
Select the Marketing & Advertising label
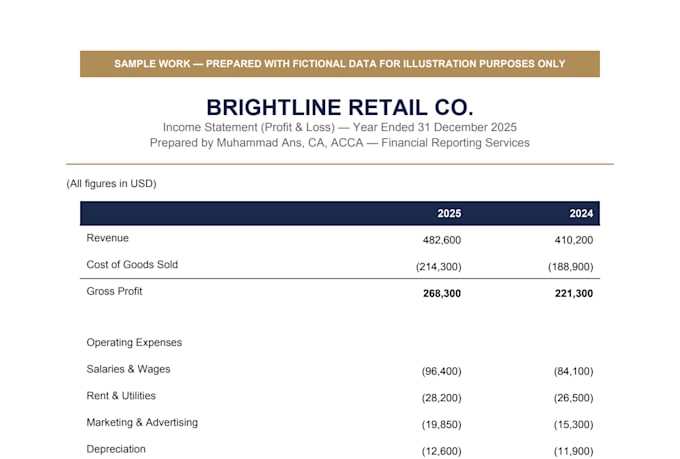pos(142,423)
